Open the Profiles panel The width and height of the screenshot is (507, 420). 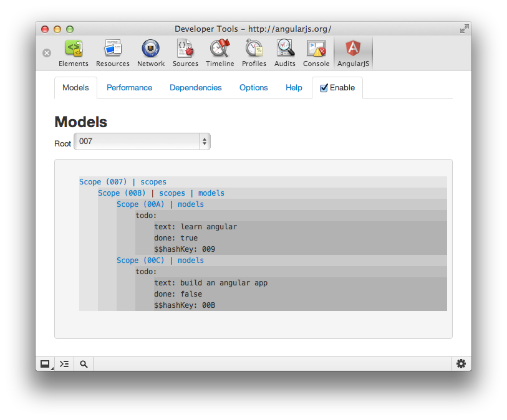pyautogui.click(x=254, y=53)
